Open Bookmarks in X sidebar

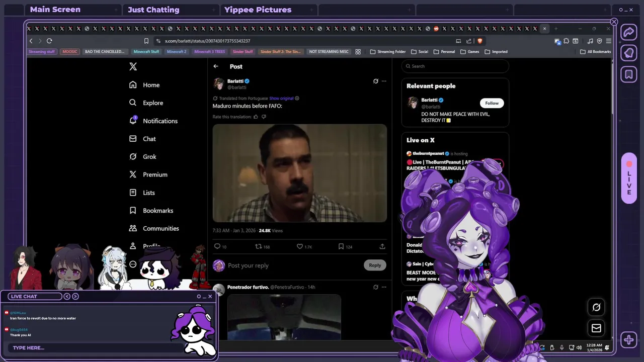pos(151,210)
